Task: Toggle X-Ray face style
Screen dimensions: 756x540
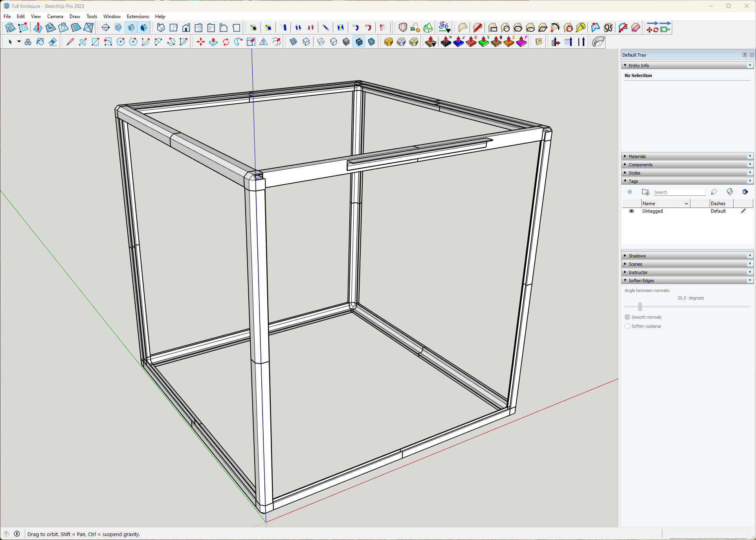Action: click(x=293, y=42)
